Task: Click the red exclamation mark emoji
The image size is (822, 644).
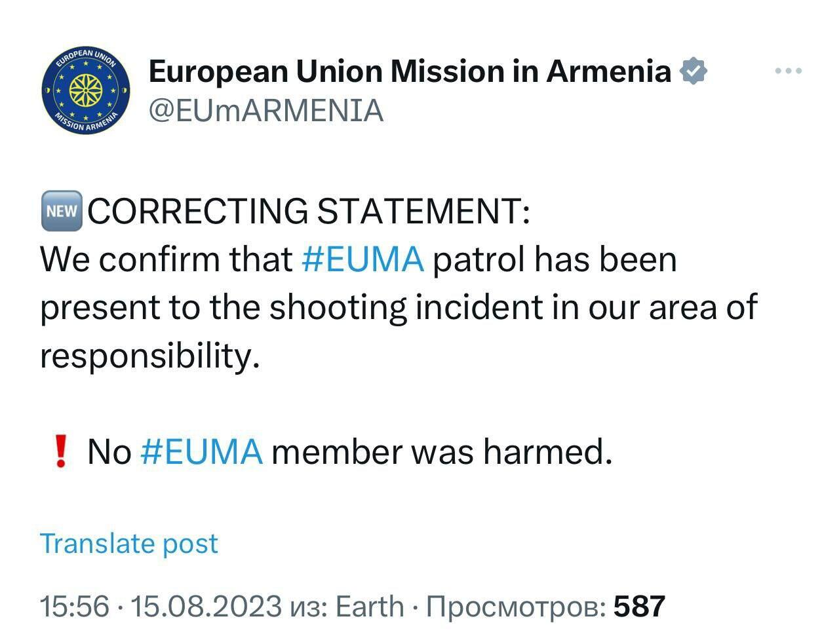Action: (x=61, y=452)
